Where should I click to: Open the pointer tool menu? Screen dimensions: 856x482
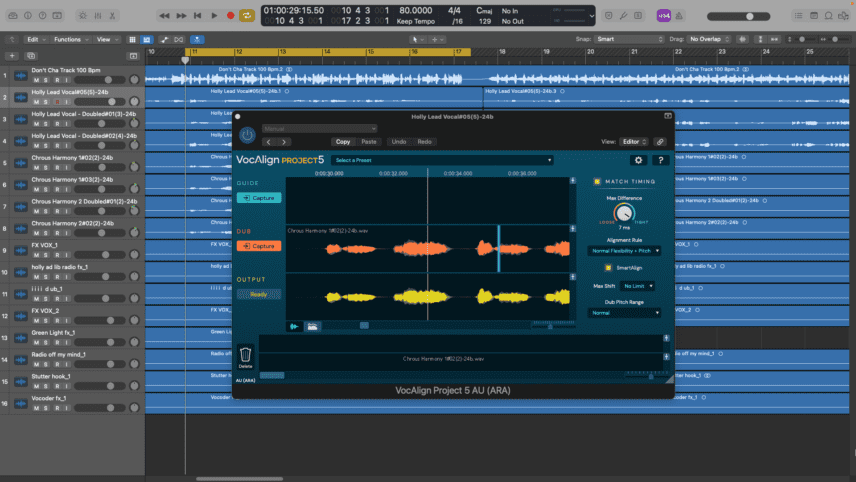[418, 40]
